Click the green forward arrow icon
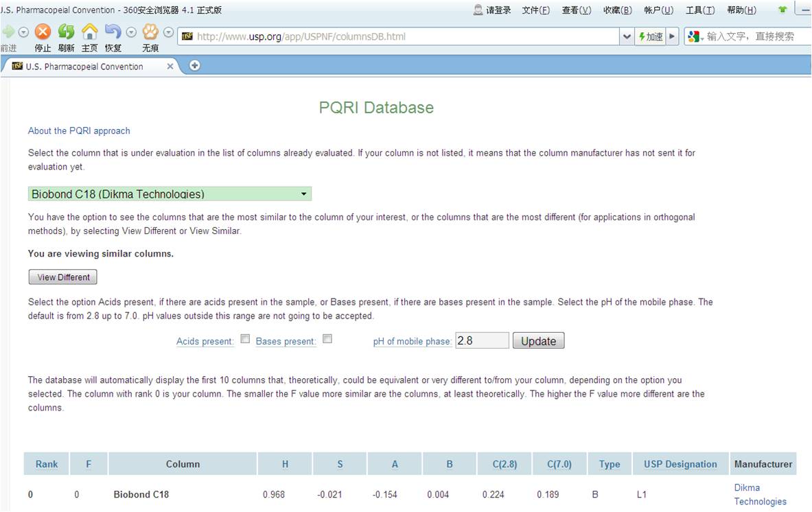The image size is (812, 512). 8,32
